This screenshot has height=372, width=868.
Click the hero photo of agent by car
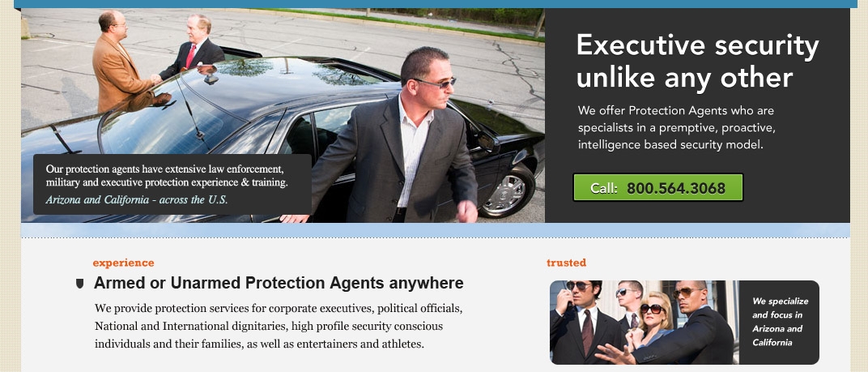coord(283,115)
